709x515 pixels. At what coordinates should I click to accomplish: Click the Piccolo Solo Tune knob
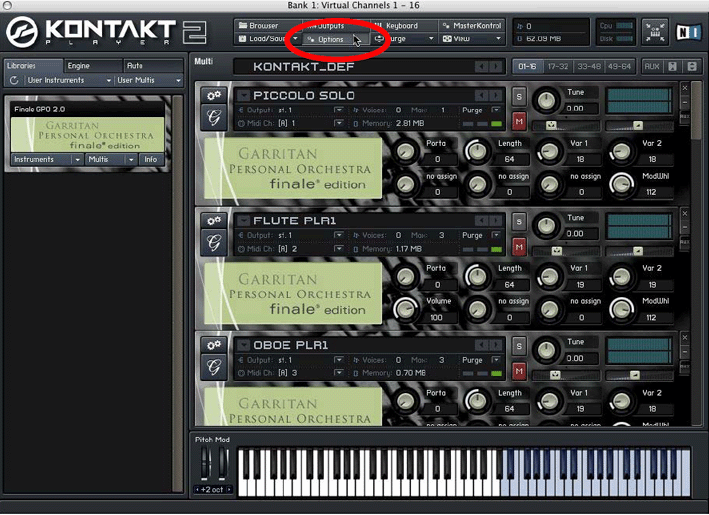[x=546, y=100]
